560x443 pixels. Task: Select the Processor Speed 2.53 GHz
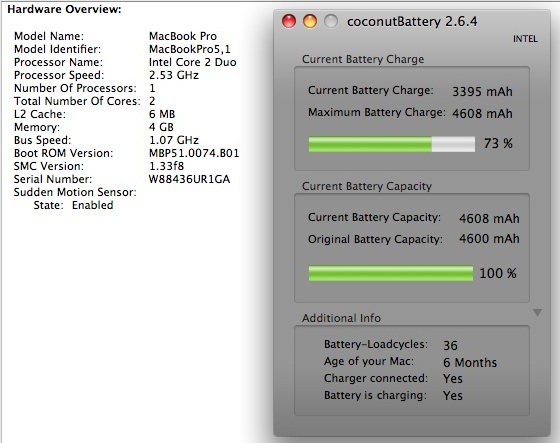pyautogui.click(x=174, y=75)
